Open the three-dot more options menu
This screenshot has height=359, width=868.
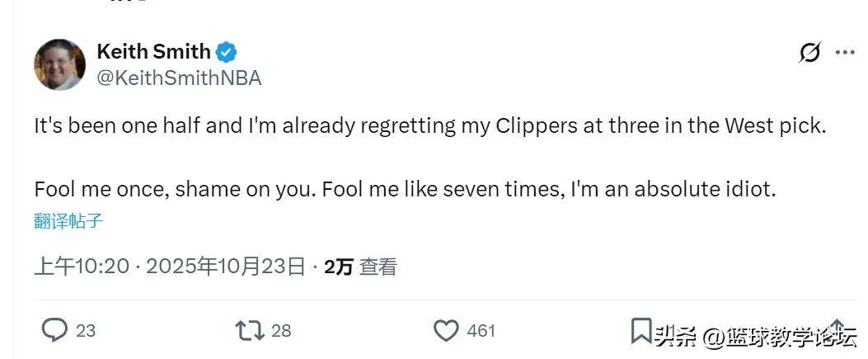coord(845,53)
